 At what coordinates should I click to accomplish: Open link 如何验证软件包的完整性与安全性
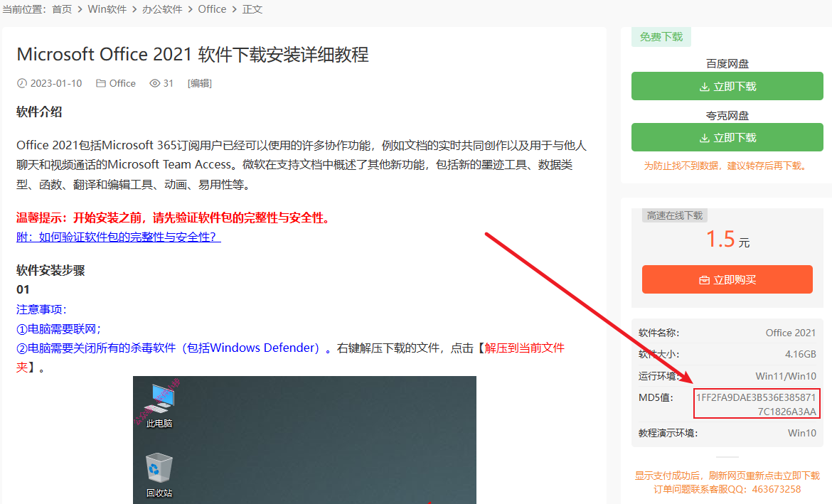118,237
